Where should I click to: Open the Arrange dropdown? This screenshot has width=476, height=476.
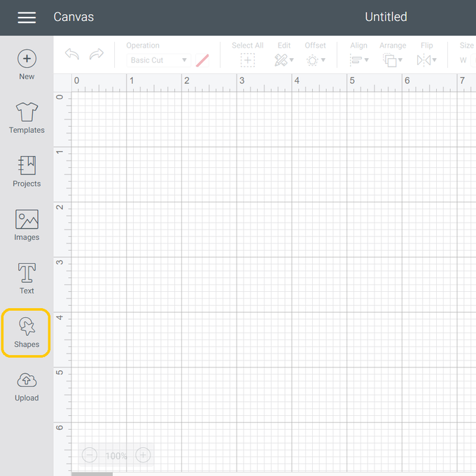click(x=393, y=60)
